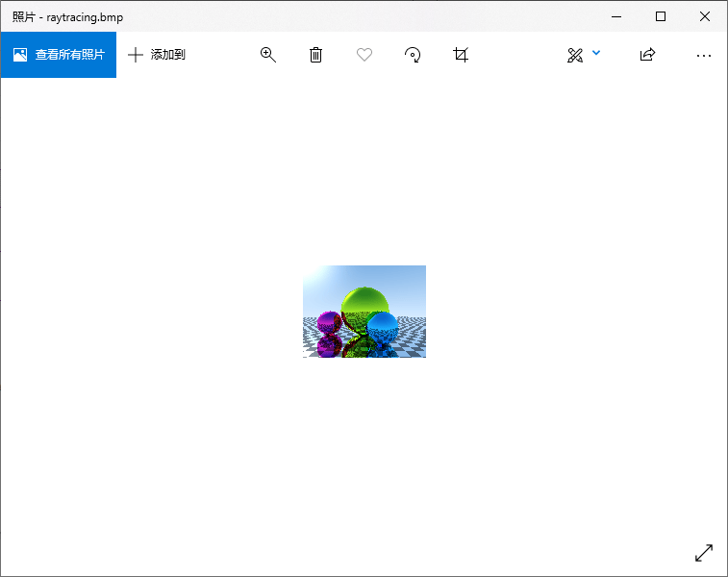Click the edit and create icon
728x577 pixels.
click(x=575, y=55)
